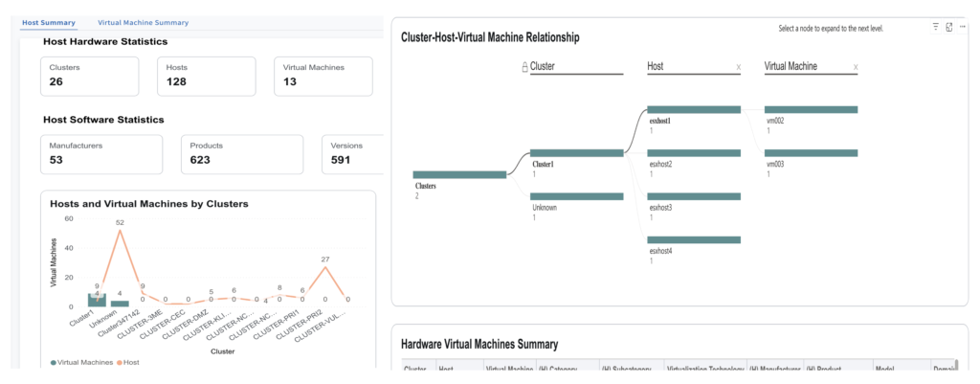Open the filter icon on relationship panel
Image resolution: width=980 pixels, height=384 pixels.
[x=935, y=27]
